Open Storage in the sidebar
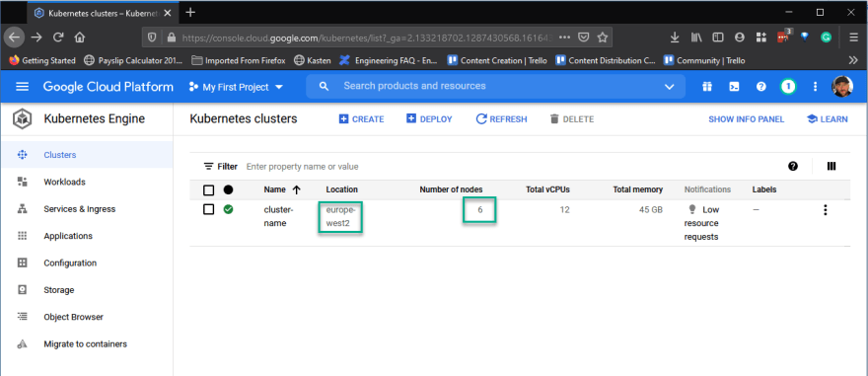The height and width of the screenshot is (376, 868). (87, 290)
